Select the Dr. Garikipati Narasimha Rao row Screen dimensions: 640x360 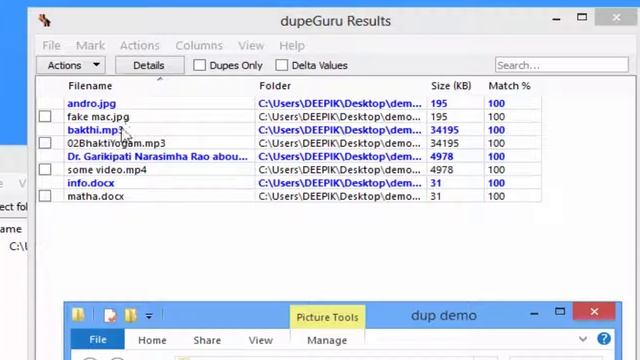289,157
